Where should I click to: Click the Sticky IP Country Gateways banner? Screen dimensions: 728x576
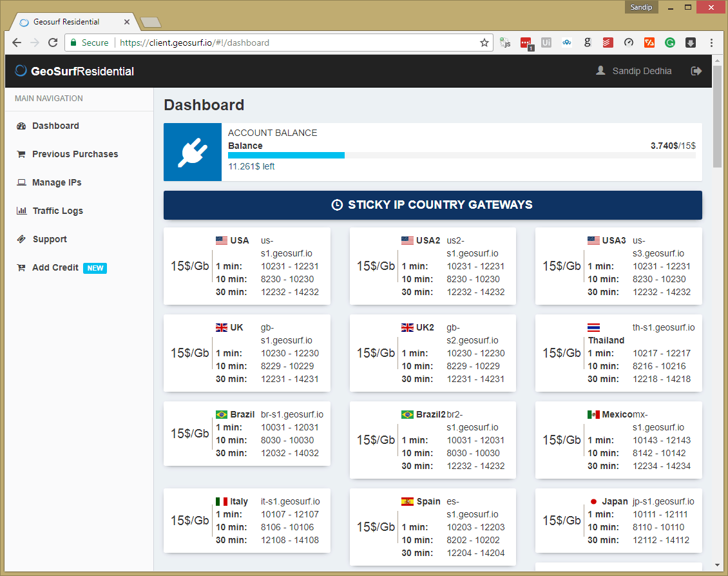coord(433,205)
